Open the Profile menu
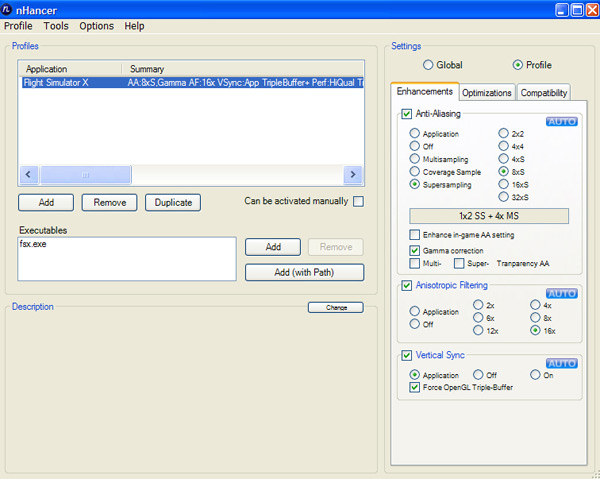 [x=19, y=26]
